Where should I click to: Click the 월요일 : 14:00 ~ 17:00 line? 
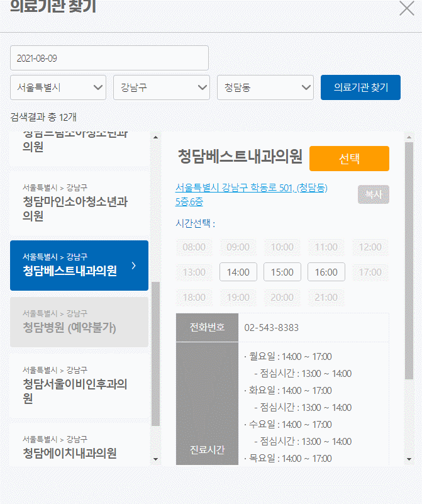(288, 357)
